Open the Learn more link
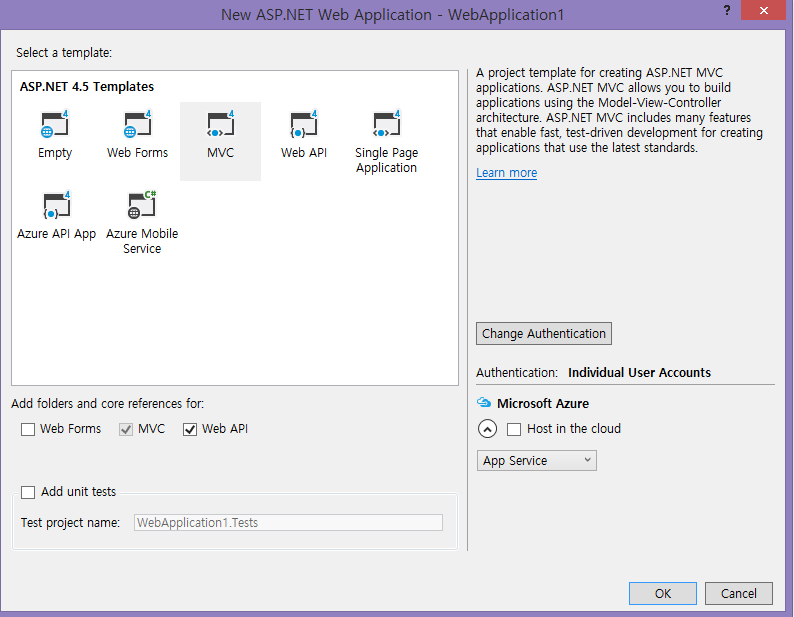794x617 pixels. click(x=506, y=173)
